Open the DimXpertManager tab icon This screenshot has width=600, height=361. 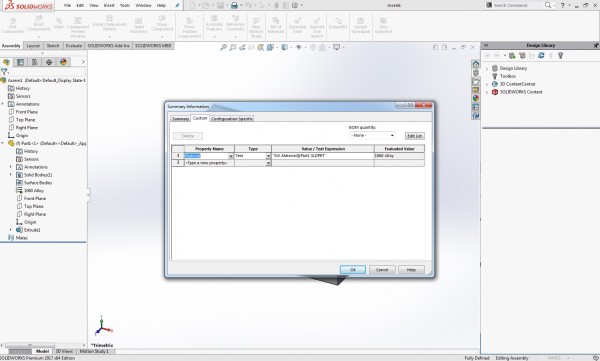click(x=49, y=62)
